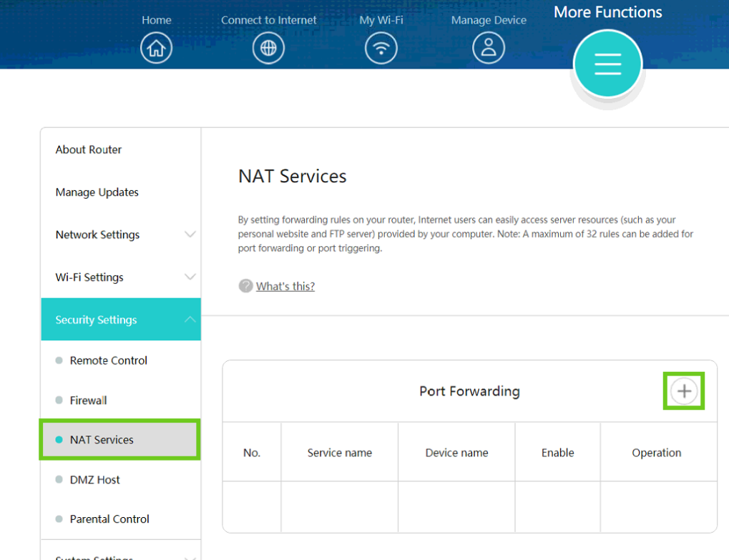
Task: Add a new port forwarding rule
Action: tap(684, 391)
